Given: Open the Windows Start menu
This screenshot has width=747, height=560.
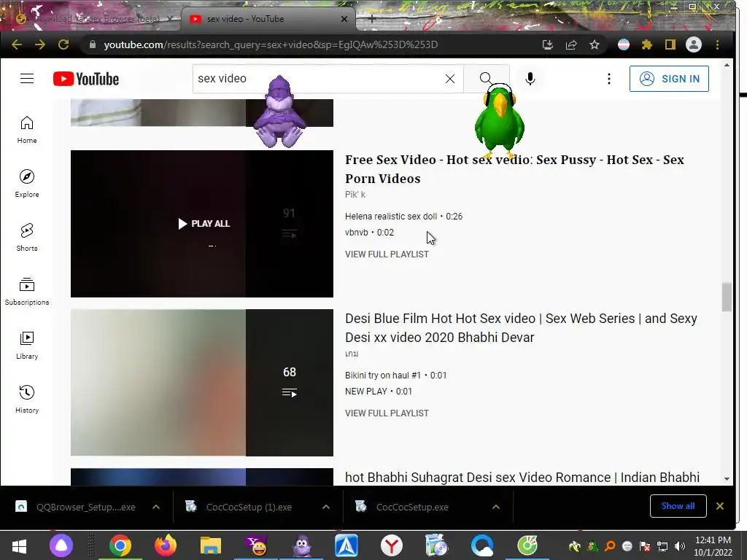Looking at the screenshot, I should tap(19, 545).
